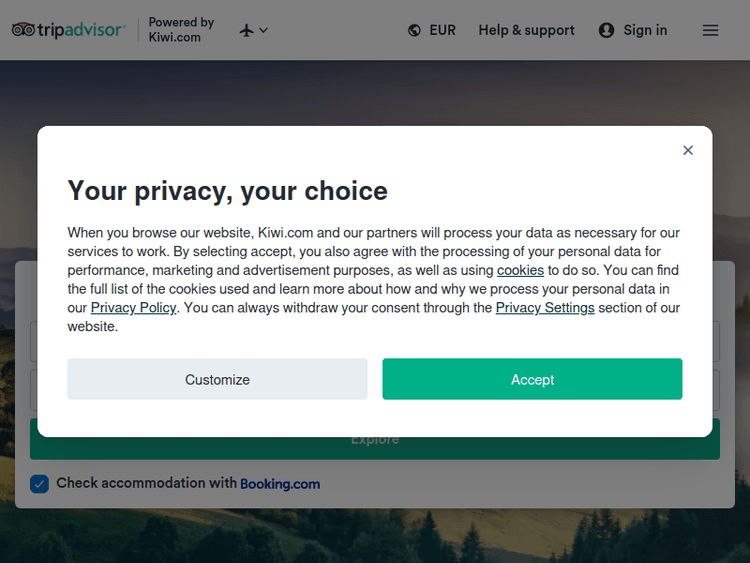Open the cookies link in privacy text
The image size is (750, 563).
click(x=520, y=270)
